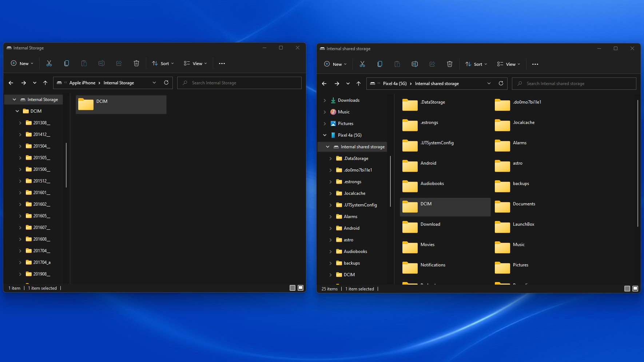This screenshot has width=644, height=362.
Task: Refresh the Internal shared storage view
Action: [501, 84]
